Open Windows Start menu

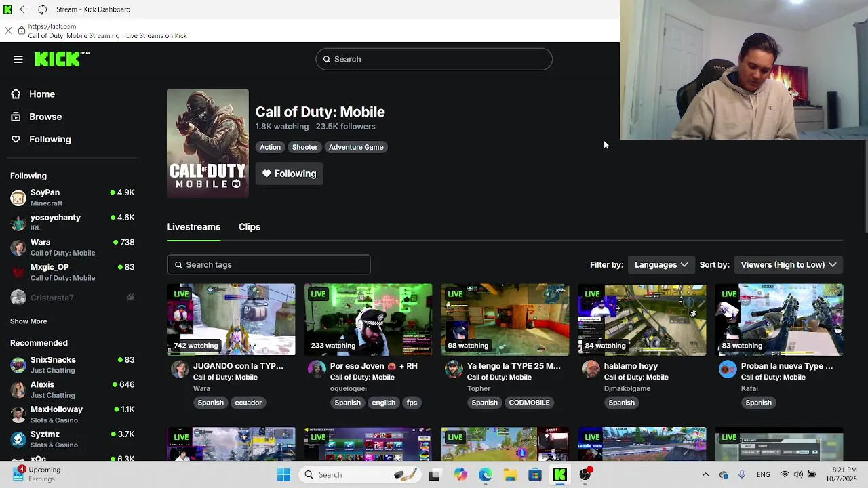[x=284, y=475]
